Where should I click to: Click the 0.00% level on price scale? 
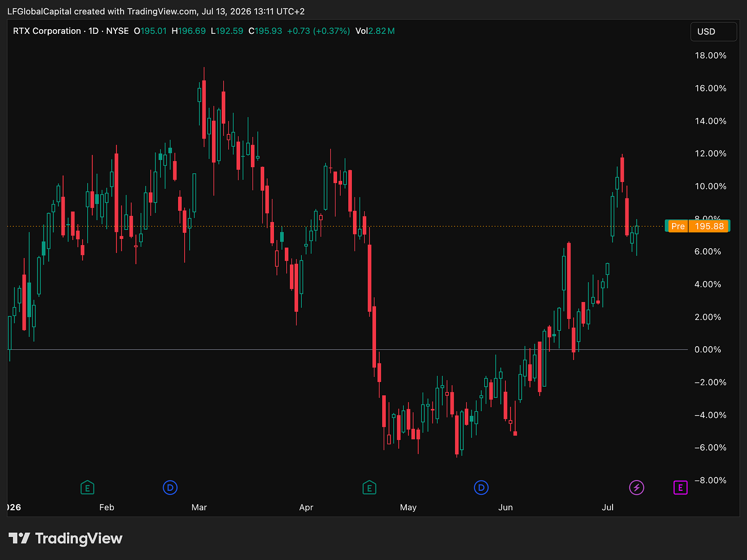[708, 350]
